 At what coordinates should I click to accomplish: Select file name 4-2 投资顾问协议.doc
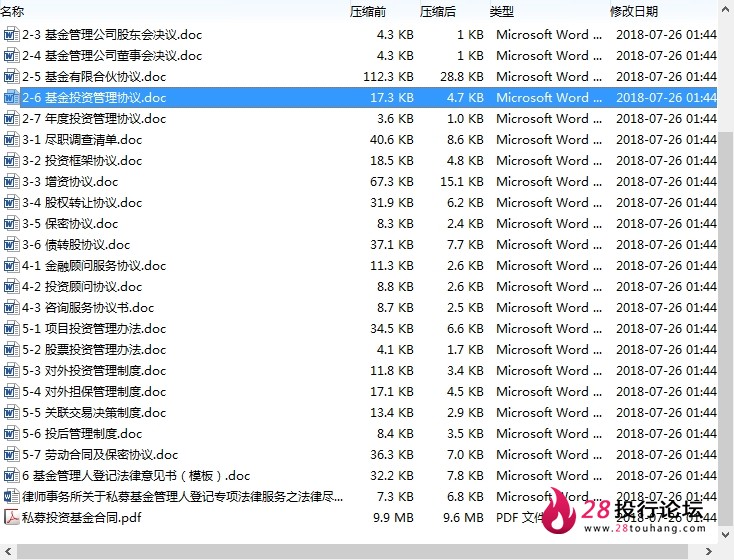pyautogui.click(x=82, y=287)
